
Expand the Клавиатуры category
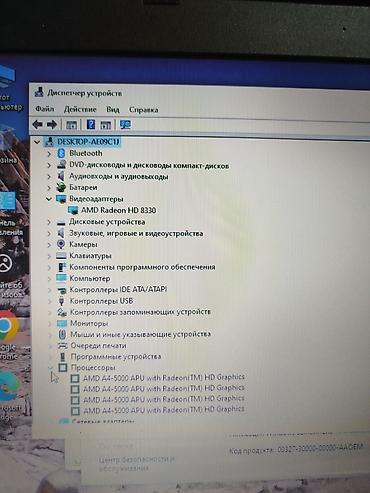pyautogui.click(x=49, y=256)
